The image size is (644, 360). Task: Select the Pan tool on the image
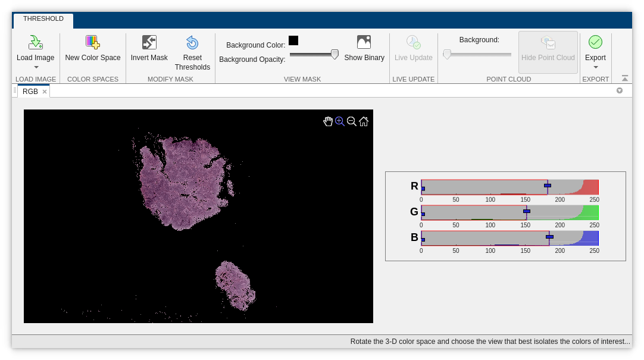[328, 121]
